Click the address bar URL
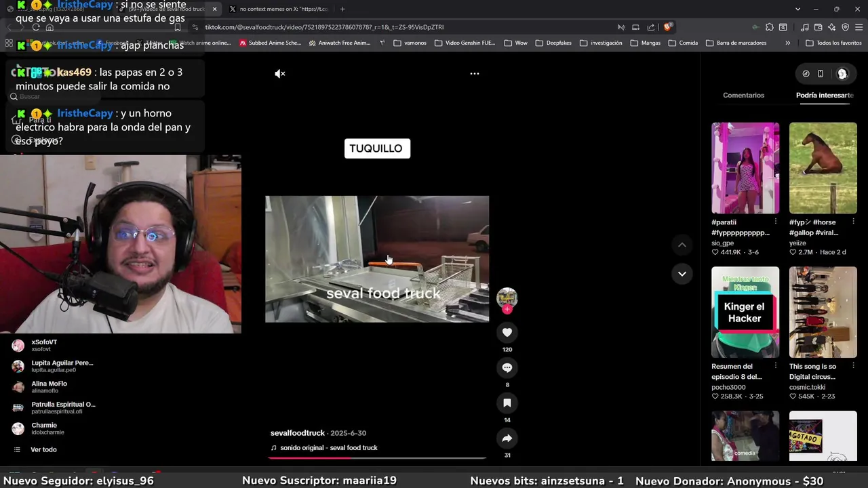Viewport: 868px width, 488px height. point(324,27)
